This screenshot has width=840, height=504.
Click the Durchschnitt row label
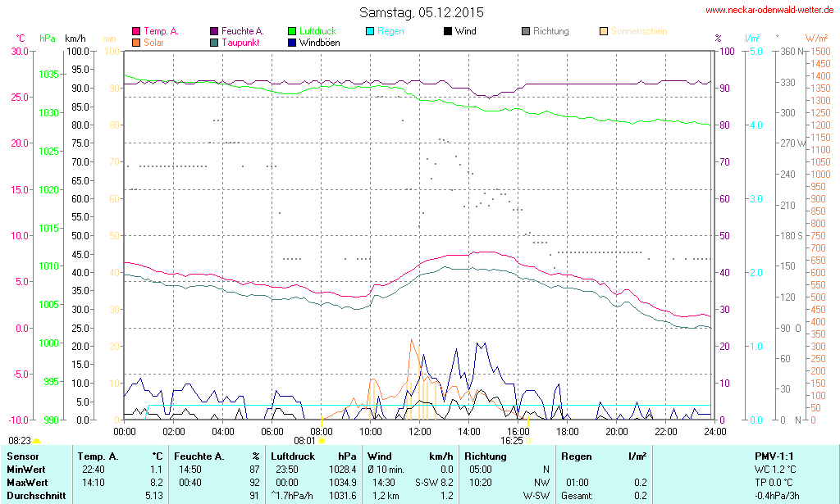(35, 495)
